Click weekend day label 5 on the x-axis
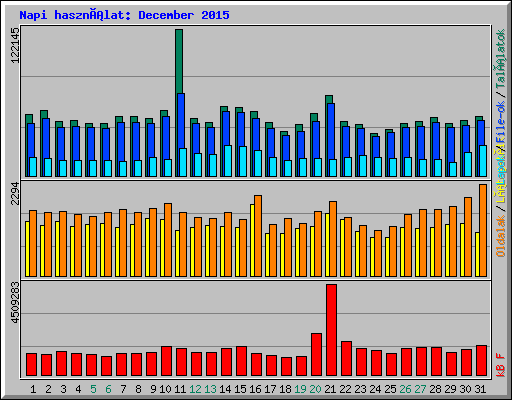 93,389
